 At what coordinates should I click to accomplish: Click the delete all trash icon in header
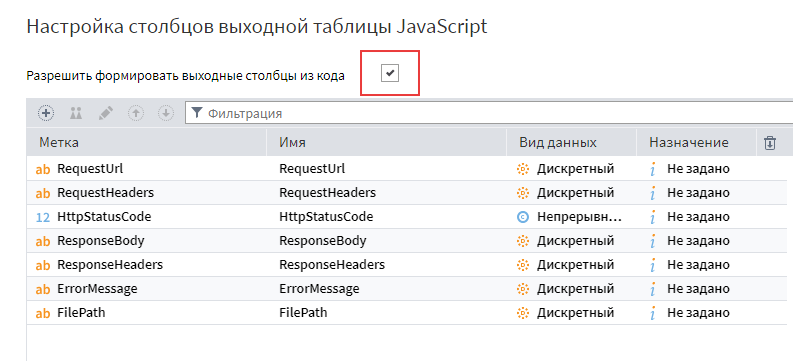point(770,143)
